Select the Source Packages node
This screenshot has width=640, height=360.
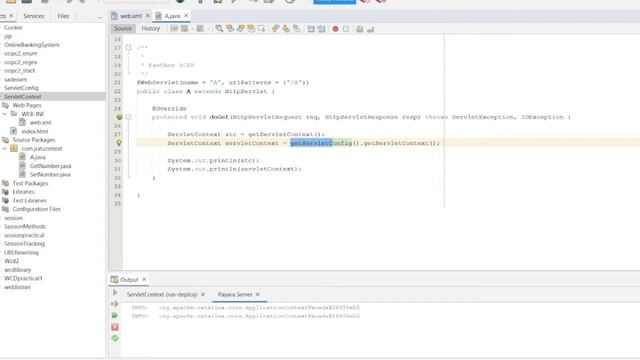tap(33, 140)
